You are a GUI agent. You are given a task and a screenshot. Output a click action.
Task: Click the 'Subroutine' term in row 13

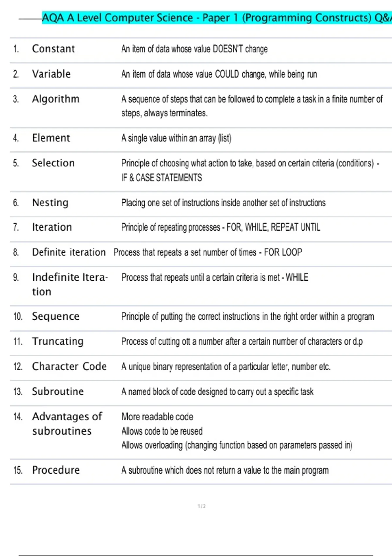(x=58, y=391)
